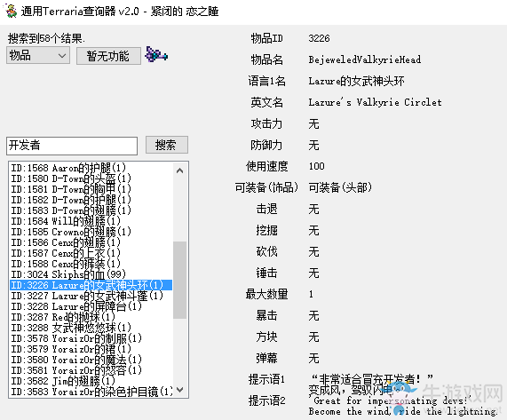
Task: Select ID:3582 Jim的翅膀 entry
Action: 91,381
